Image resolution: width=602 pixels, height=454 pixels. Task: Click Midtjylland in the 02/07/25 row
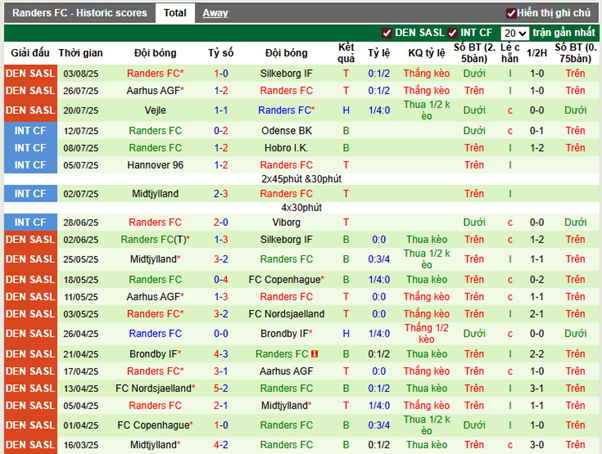coord(155,194)
